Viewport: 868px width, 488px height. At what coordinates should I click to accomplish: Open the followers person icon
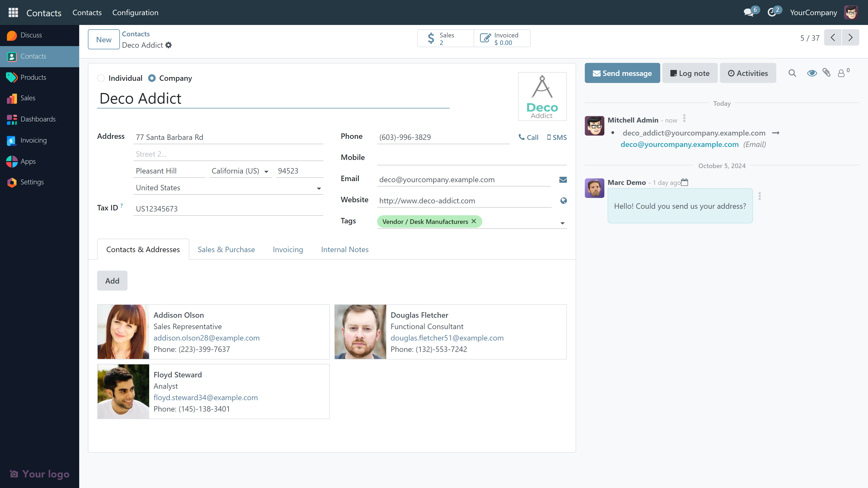pyautogui.click(x=841, y=73)
